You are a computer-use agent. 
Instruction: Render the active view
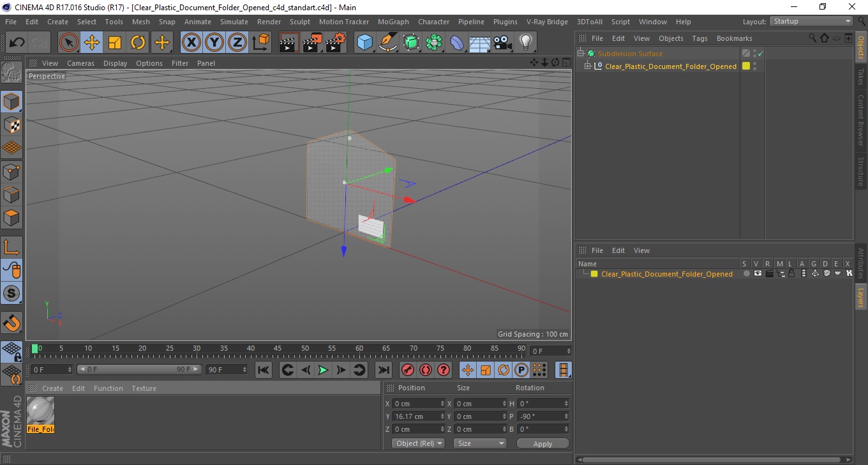click(x=289, y=43)
